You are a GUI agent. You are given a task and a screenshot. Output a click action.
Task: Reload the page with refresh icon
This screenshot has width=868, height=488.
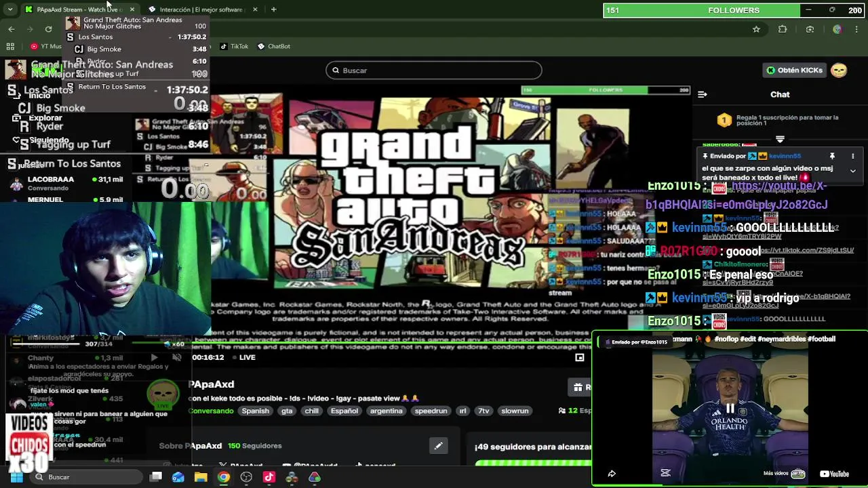click(48, 29)
